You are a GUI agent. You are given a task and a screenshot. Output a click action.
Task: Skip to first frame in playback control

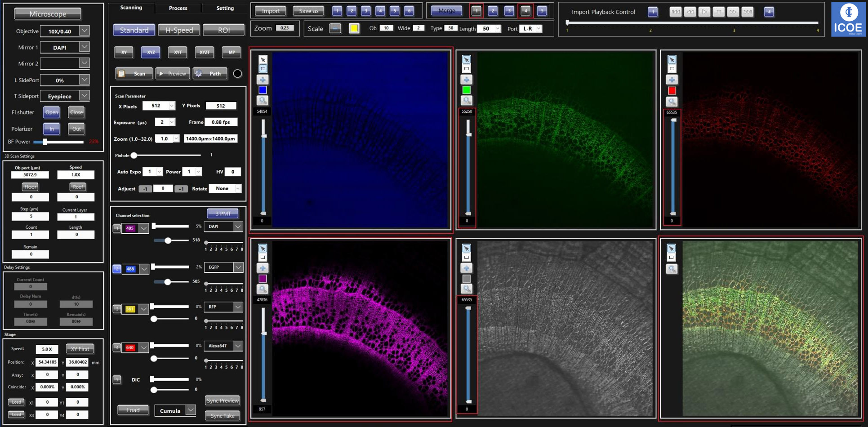[x=676, y=12]
